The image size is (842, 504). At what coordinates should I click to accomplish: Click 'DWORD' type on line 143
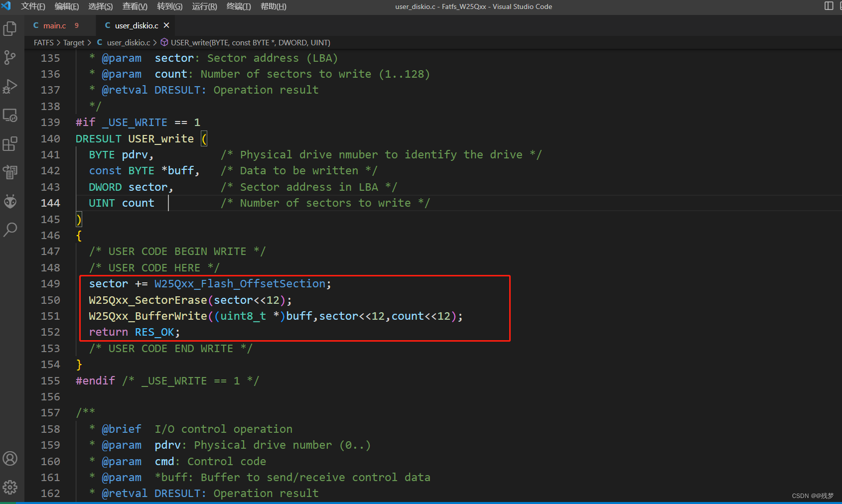(105, 187)
